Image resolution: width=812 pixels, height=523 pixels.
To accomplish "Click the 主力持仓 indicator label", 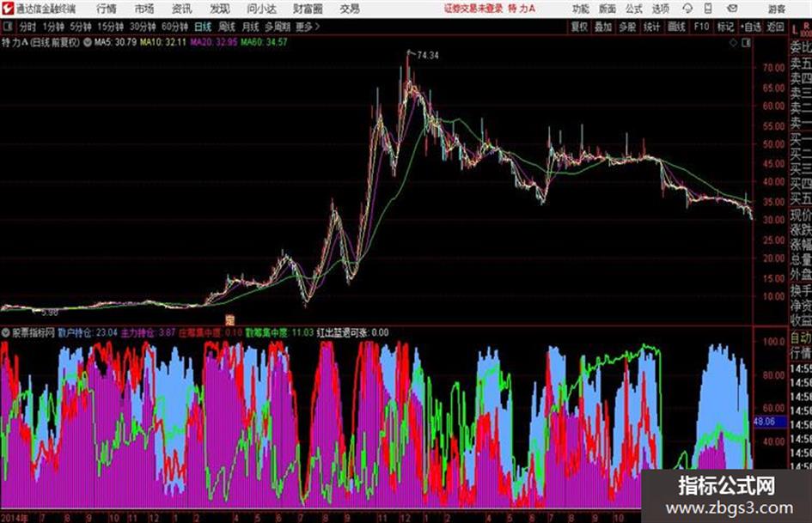I will 137,333.
